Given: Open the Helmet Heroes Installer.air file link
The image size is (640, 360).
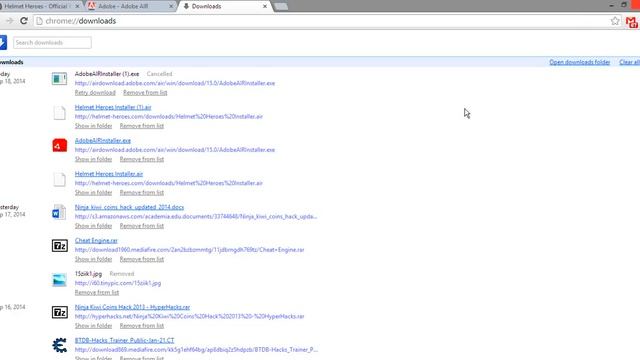Looking at the screenshot, I should [109, 174].
